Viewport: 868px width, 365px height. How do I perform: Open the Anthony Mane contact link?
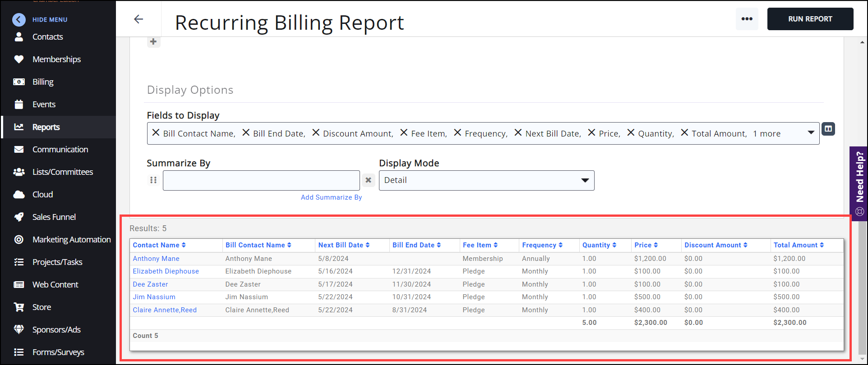click(156, 259)
